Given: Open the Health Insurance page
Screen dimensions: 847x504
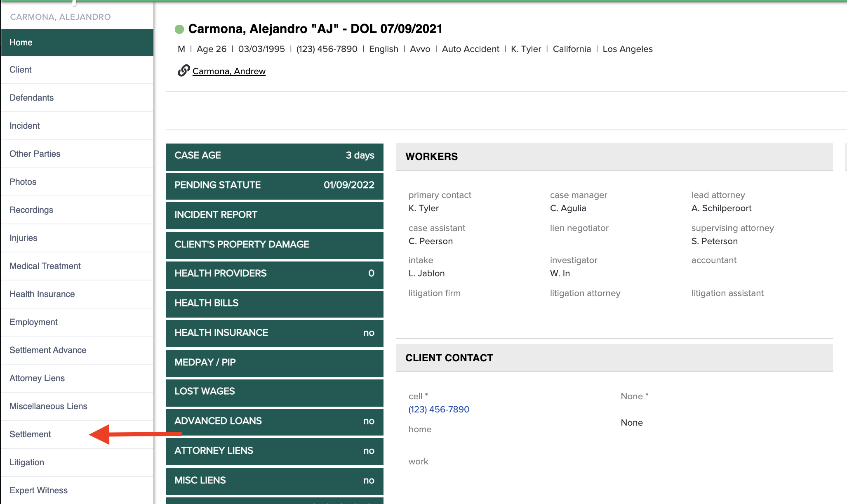Looking at the screenshot, I should coord(42,294).
